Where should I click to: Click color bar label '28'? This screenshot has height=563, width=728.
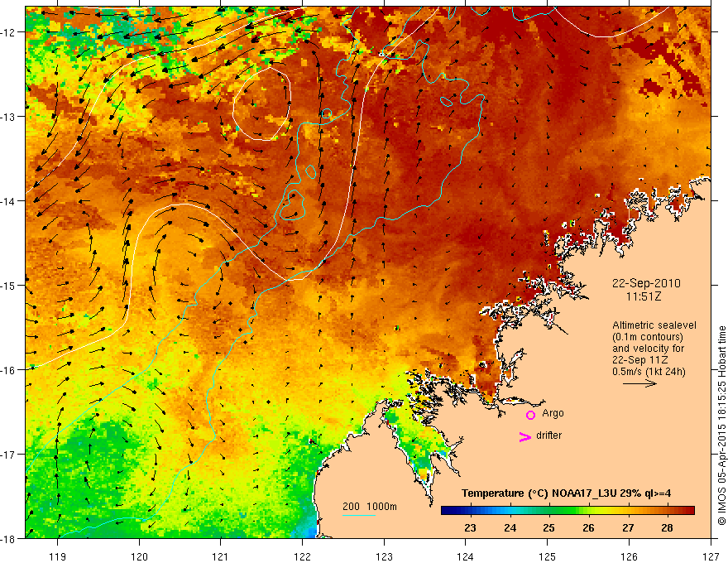(667, 527)
